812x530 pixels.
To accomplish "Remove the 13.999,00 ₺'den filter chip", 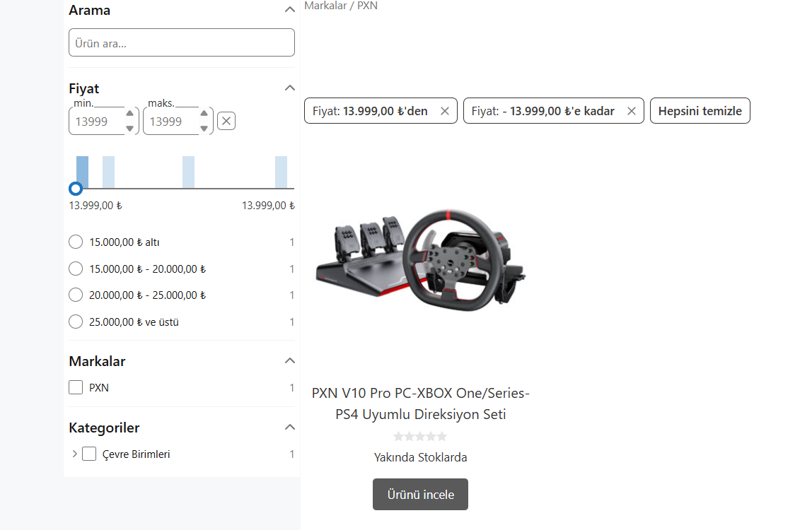I will click(x=445, y=111).
